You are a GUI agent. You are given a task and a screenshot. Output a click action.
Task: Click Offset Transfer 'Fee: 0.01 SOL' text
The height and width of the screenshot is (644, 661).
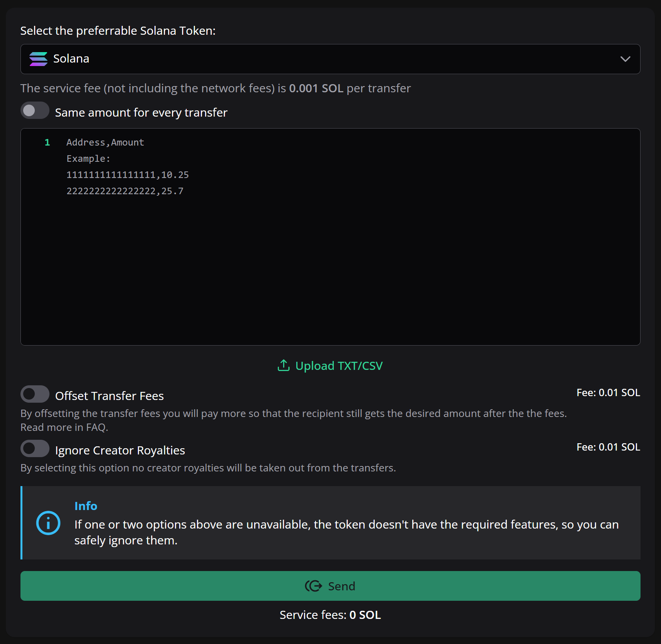(608, 393)
